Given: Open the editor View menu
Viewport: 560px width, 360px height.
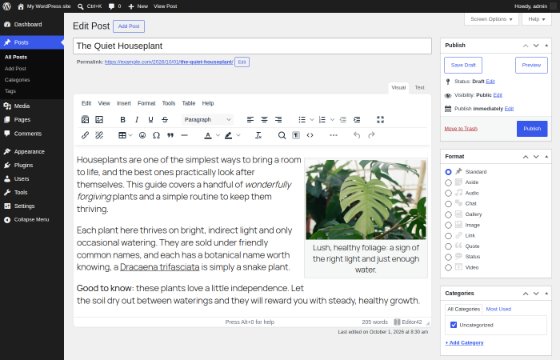Looking at the screenshot, I should [x=104, y=103].
